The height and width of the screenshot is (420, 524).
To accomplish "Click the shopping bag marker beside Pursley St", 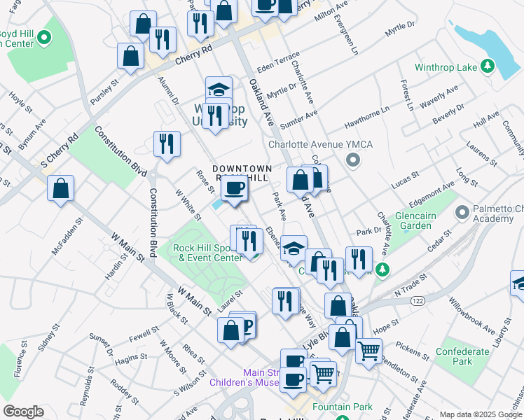I will tap(130, 57).
